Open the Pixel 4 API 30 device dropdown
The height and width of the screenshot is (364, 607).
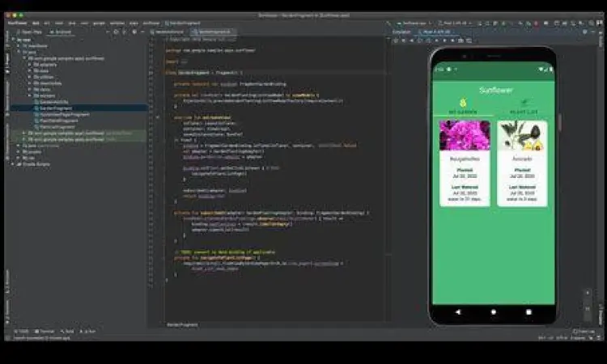click(x=455, y=23)
